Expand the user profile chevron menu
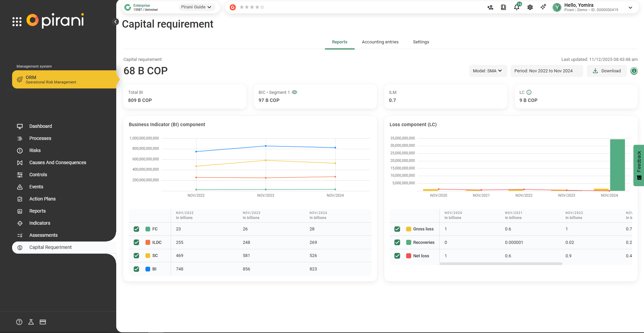Image resolution: width=644 pixels, height=333 pixels. point(630,7)
